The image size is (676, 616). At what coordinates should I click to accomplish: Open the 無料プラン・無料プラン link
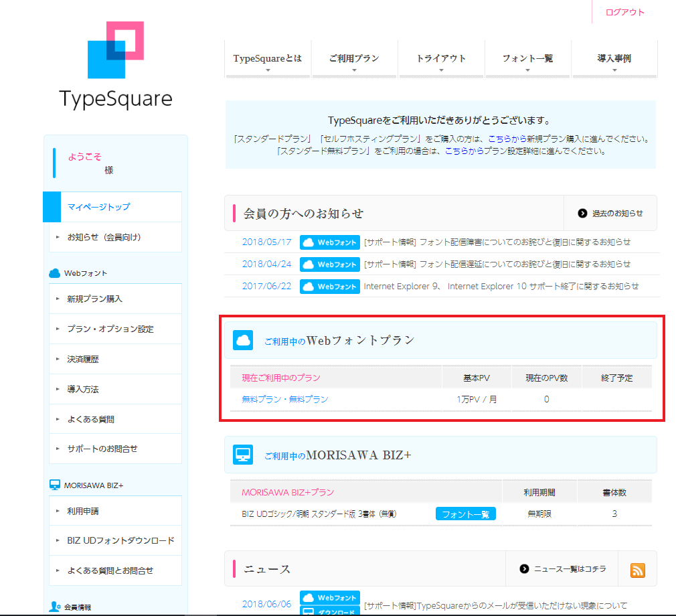(x=285, y=399)
